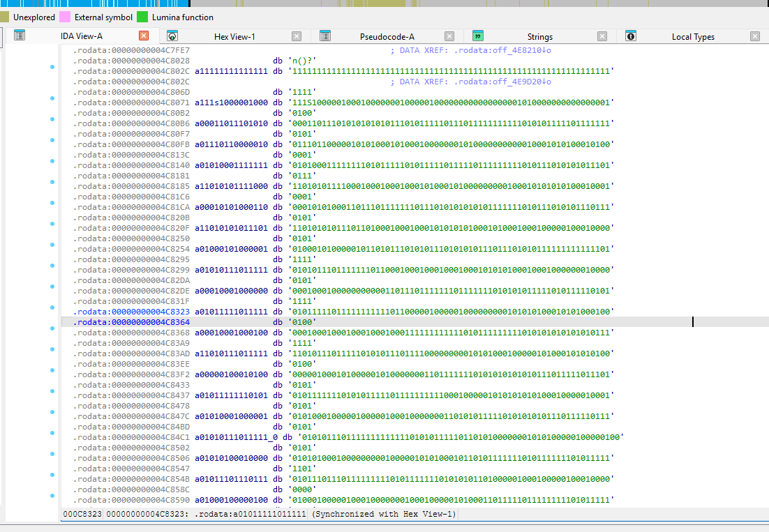Select label a01010111011111_0
Viewport: 769px width, 532px height.
(237, 437)
